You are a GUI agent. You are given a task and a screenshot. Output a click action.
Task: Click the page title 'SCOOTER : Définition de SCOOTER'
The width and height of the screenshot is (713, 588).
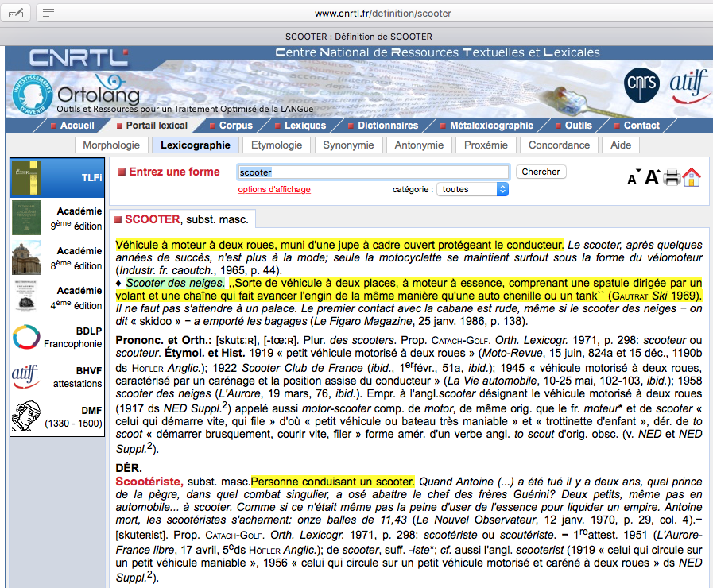point(358,37)
